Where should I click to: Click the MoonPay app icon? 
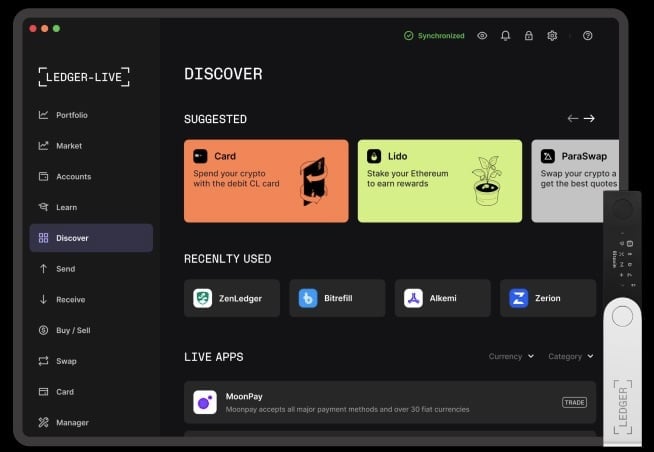coord(205,402)
